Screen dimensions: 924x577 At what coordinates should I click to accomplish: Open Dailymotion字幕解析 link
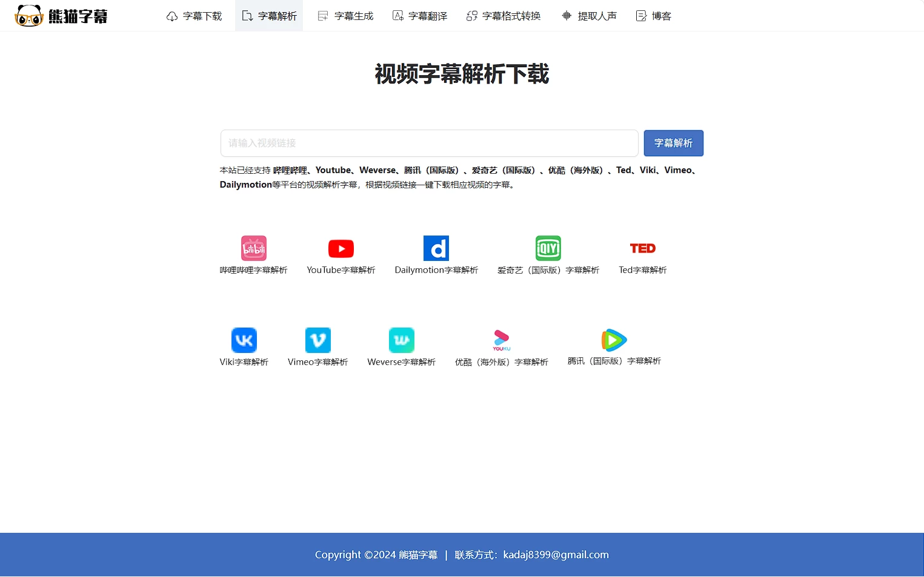pos(436,270)
